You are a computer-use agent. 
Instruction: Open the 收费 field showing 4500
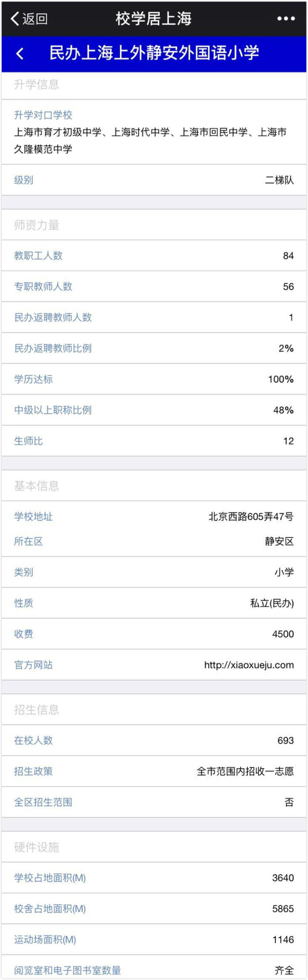click(x=24, y=635)
